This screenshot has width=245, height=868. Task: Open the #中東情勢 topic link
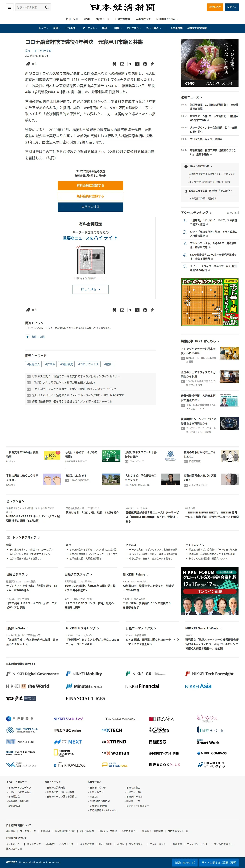tap(177, 28)
